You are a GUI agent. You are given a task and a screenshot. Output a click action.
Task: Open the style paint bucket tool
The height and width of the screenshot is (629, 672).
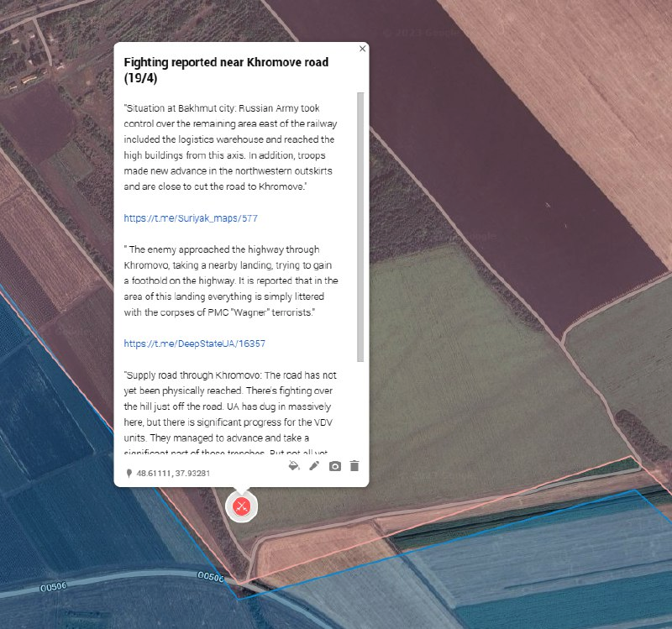coord(294,465)
